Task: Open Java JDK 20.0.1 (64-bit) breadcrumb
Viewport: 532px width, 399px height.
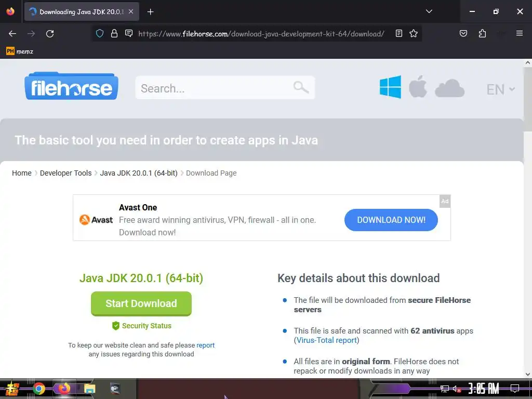Action: [x=138, y=173]
